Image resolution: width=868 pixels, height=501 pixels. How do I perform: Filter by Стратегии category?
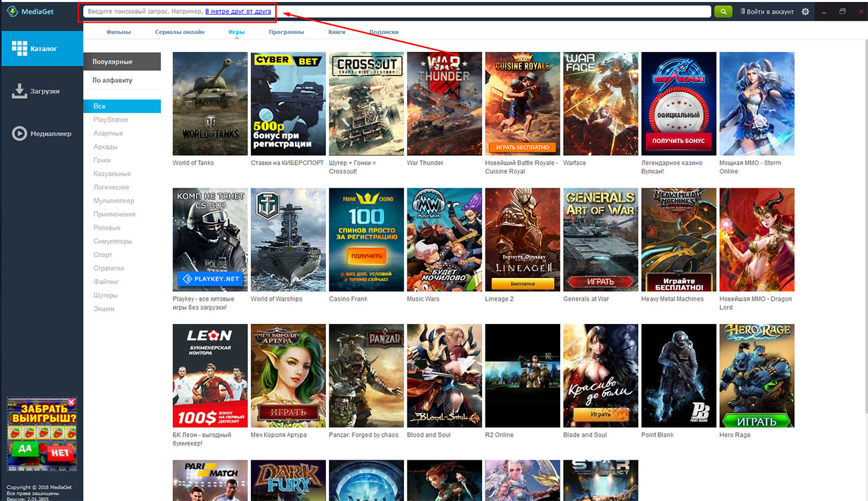click(x=109, y=268)
